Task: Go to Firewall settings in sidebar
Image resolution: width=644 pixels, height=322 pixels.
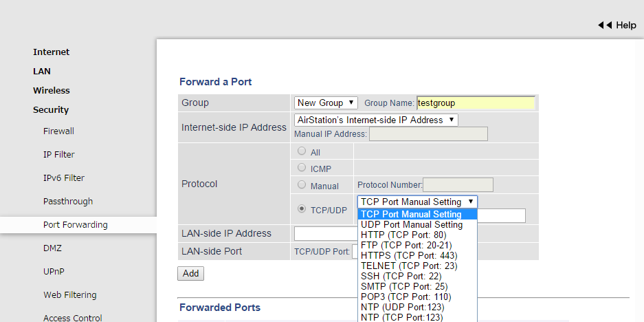Action: (x=58, y=131)
